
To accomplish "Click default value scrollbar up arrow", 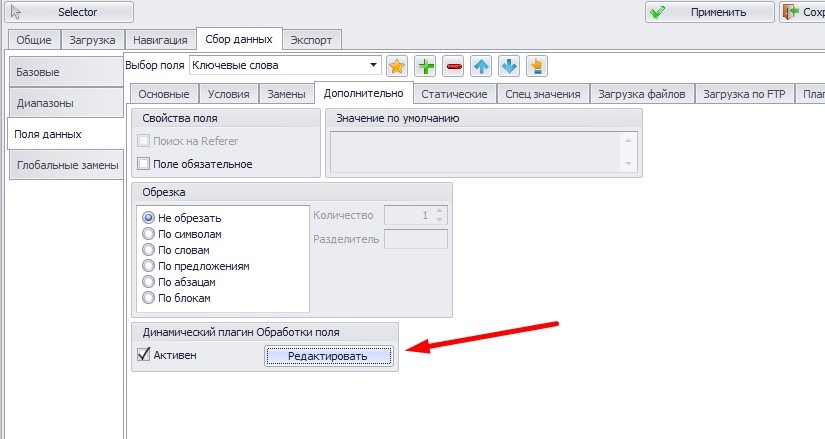I will [628, 140].
